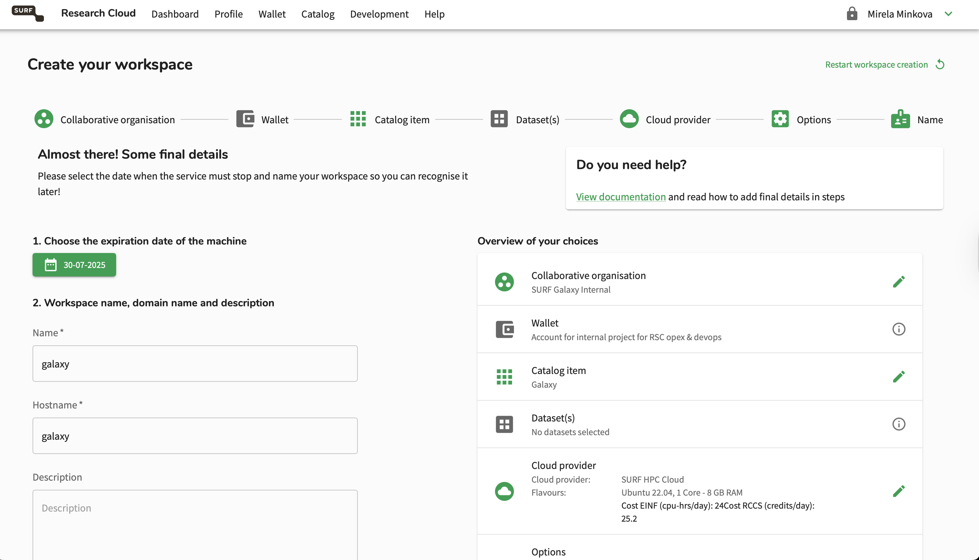Click Dataset(s) overview row icon
The image size is (979, 560).
click(504, 425)
